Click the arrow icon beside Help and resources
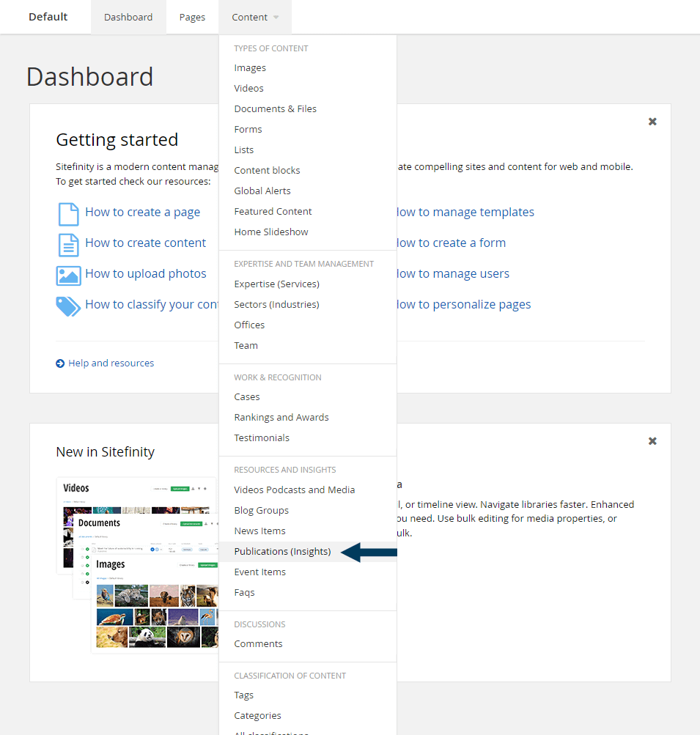700x735 pixels. point(60,363)
